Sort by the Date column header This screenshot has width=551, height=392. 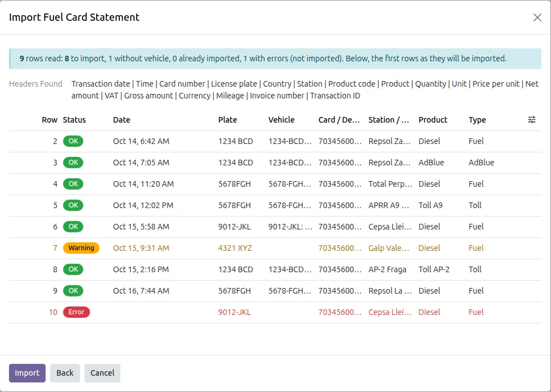(122, 120)
